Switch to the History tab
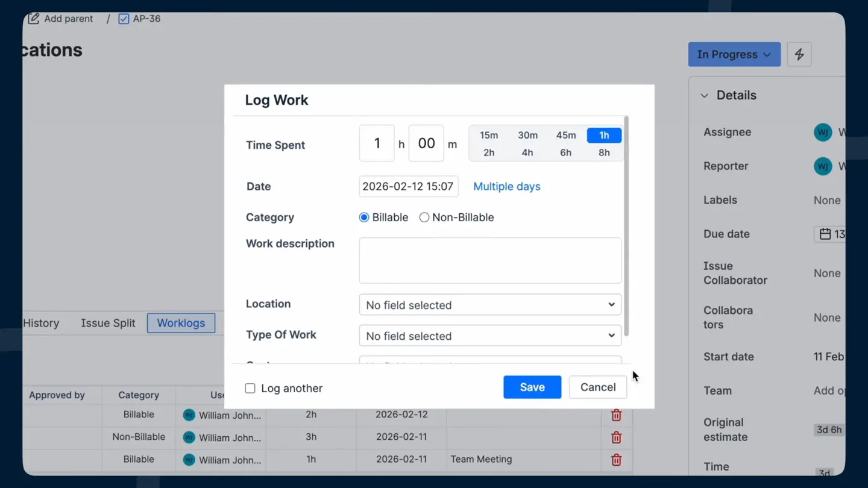868x488 pixels. click(x=41, y=323)
